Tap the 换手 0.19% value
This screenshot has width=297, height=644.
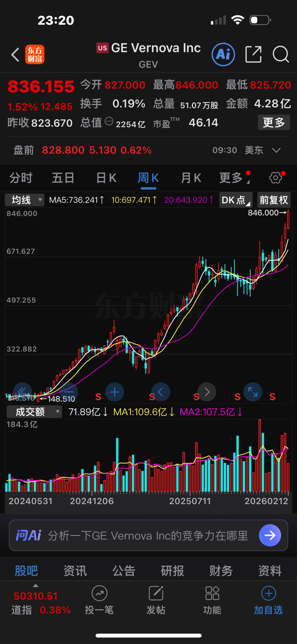point(129,104)
